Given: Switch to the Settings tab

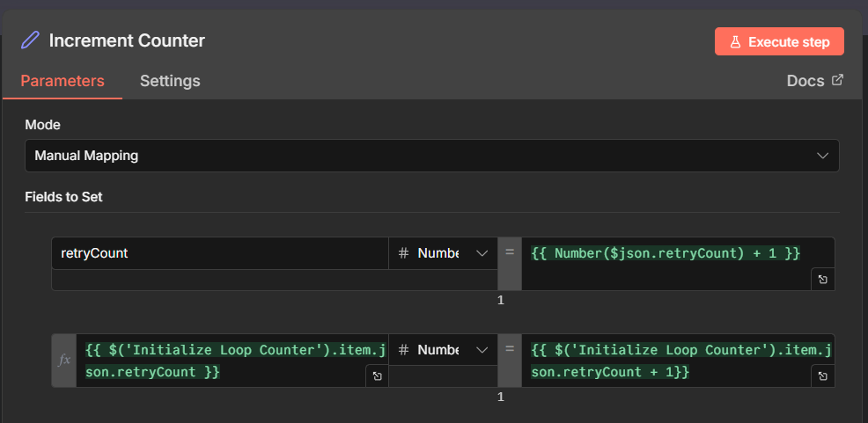Looking at the screenshot, I should (x=170, y=81).
